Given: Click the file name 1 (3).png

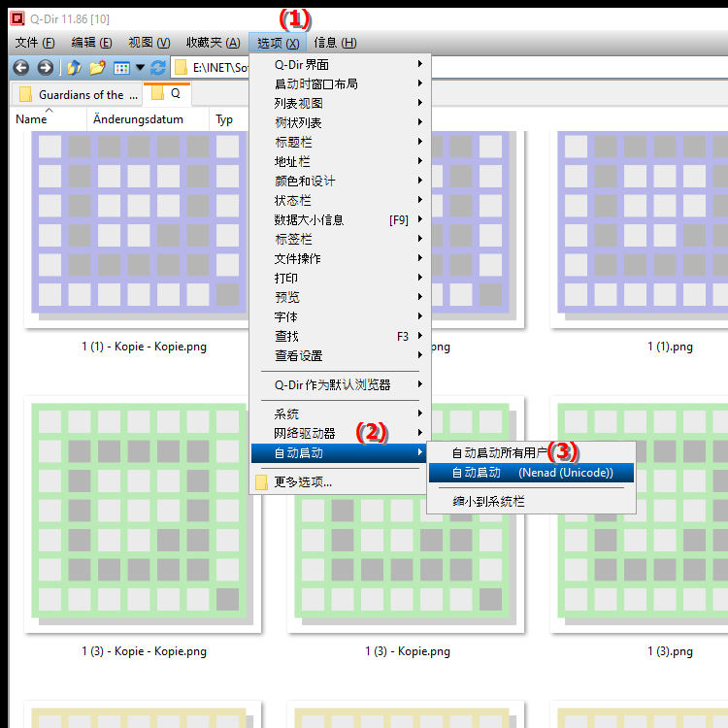Looking at the screenshot, I should [x=670, y=651].
